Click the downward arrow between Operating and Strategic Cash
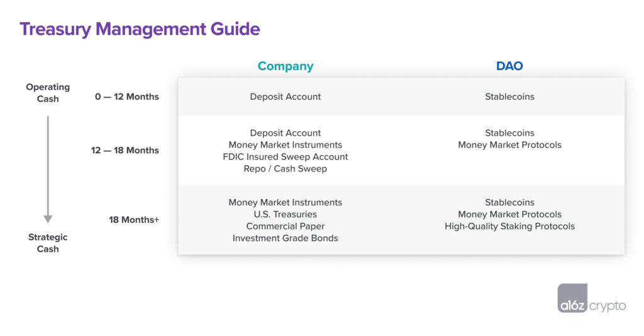Viewport: 644px width, 336px height. coord(48,168)
